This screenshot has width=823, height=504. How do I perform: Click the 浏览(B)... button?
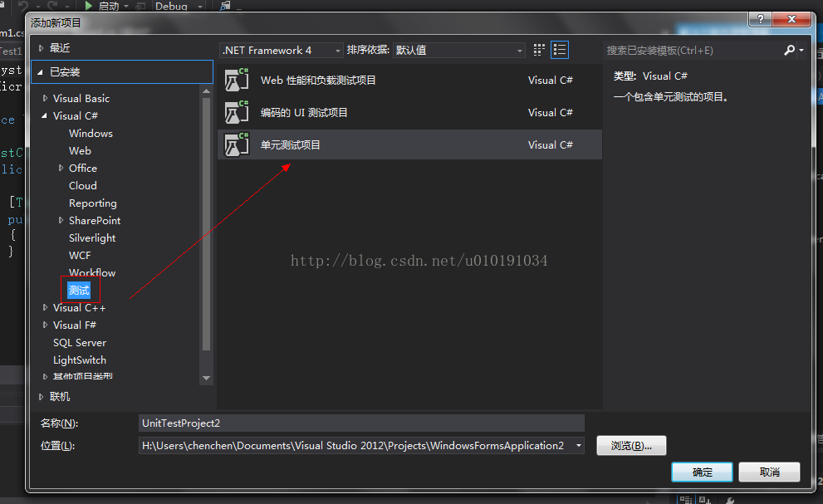[x=631, y=446]
